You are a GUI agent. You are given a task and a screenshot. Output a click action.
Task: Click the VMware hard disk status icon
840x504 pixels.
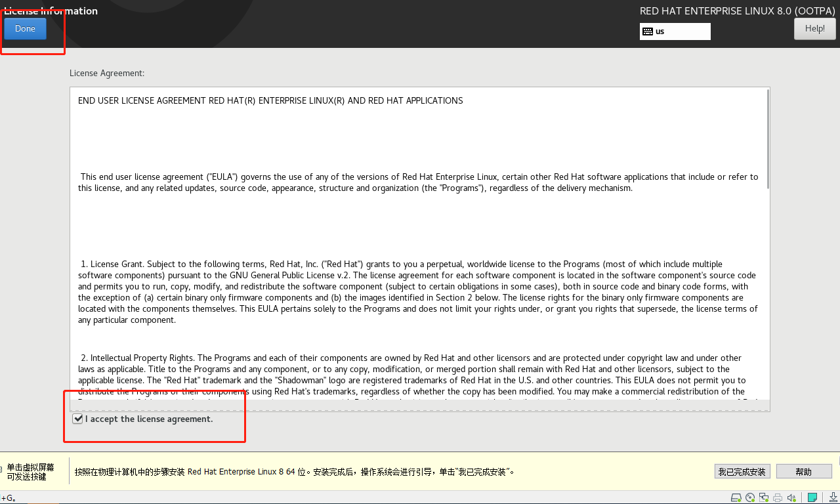pos(736,497)
